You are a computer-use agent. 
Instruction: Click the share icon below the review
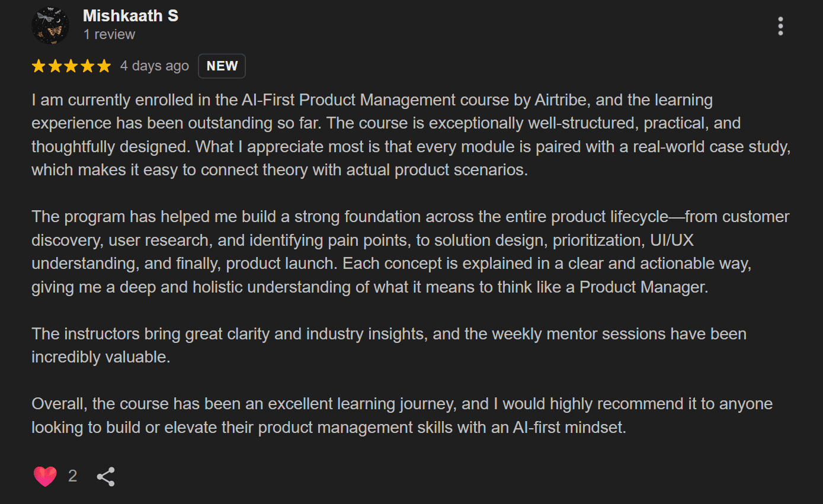105,476
